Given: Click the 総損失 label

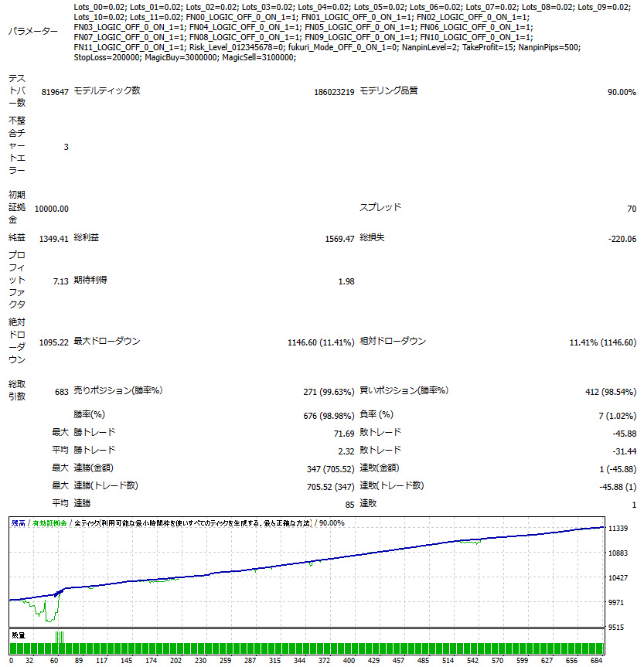Looking at the screenshot, I should [x=372, y=237].
